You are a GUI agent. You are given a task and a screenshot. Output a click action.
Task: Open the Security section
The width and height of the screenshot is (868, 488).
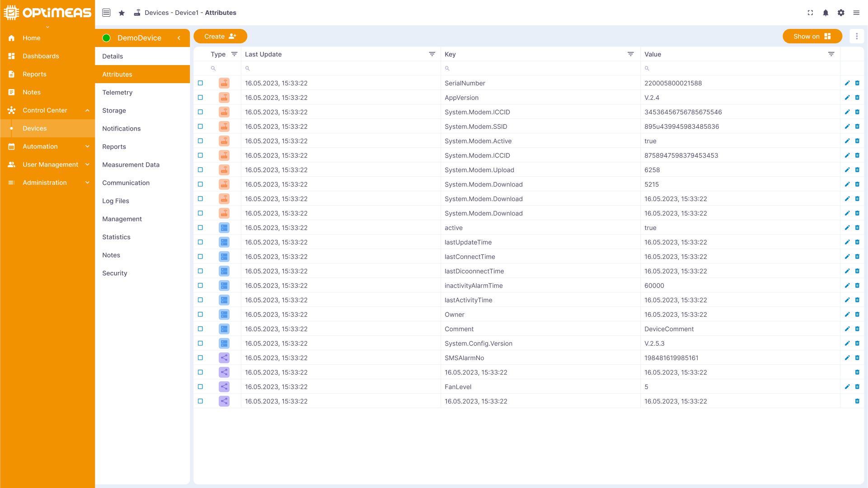[142, 273]
